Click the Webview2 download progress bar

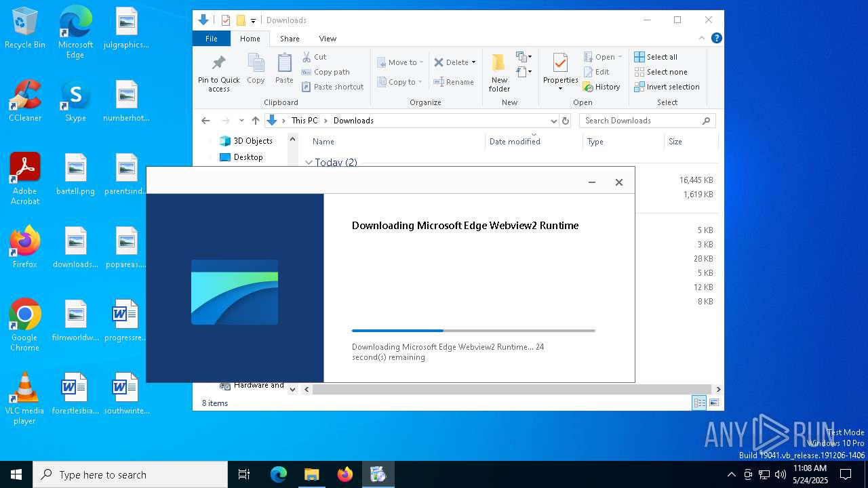[473, 331]
